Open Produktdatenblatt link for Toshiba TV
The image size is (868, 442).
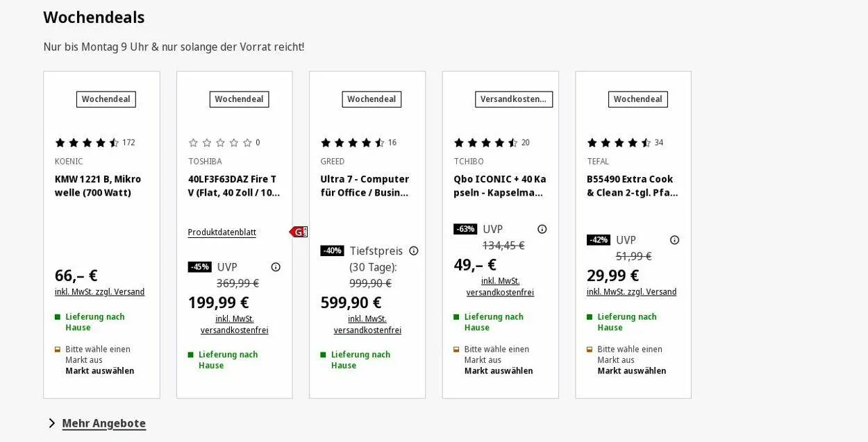point(222,232)
